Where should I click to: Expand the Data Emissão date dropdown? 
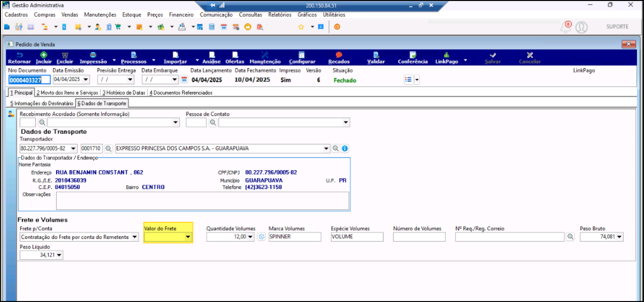85,80
